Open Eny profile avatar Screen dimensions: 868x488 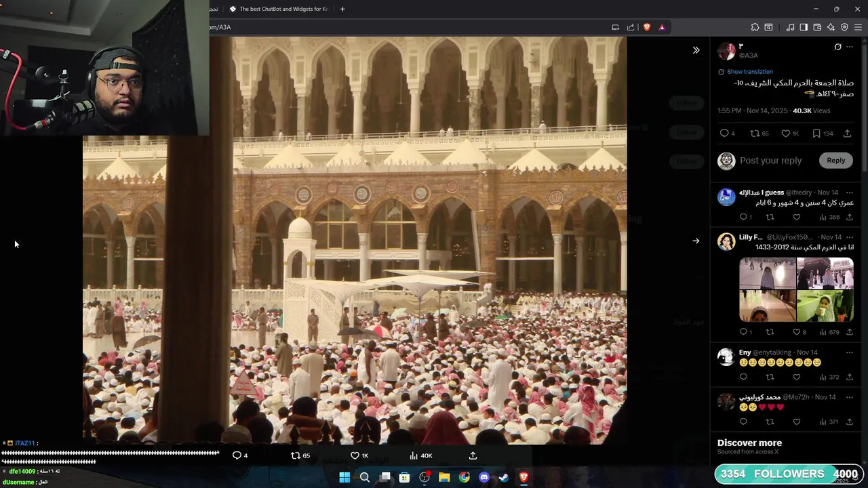pyautogui.click(x=726, y=357)
